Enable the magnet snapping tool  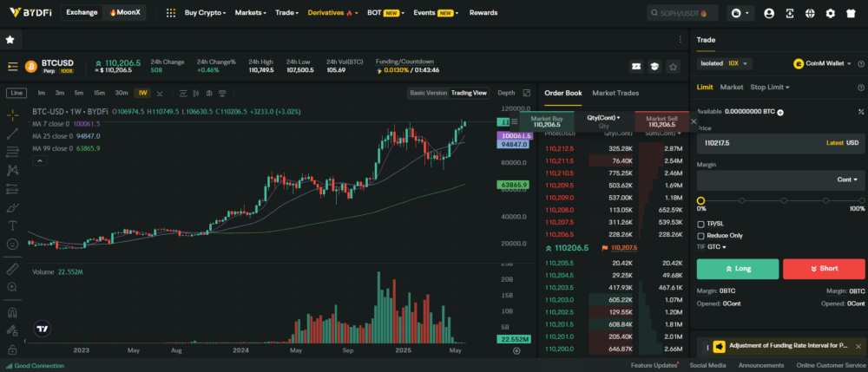pos(12,312)
